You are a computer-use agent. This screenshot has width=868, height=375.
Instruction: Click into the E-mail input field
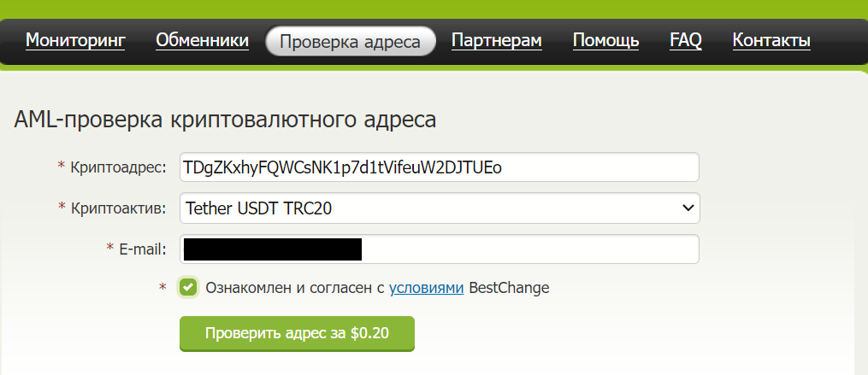440,249
